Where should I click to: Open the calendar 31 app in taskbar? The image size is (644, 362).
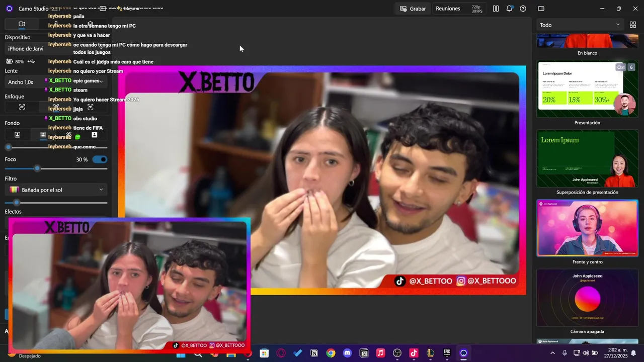coord(364,353)
